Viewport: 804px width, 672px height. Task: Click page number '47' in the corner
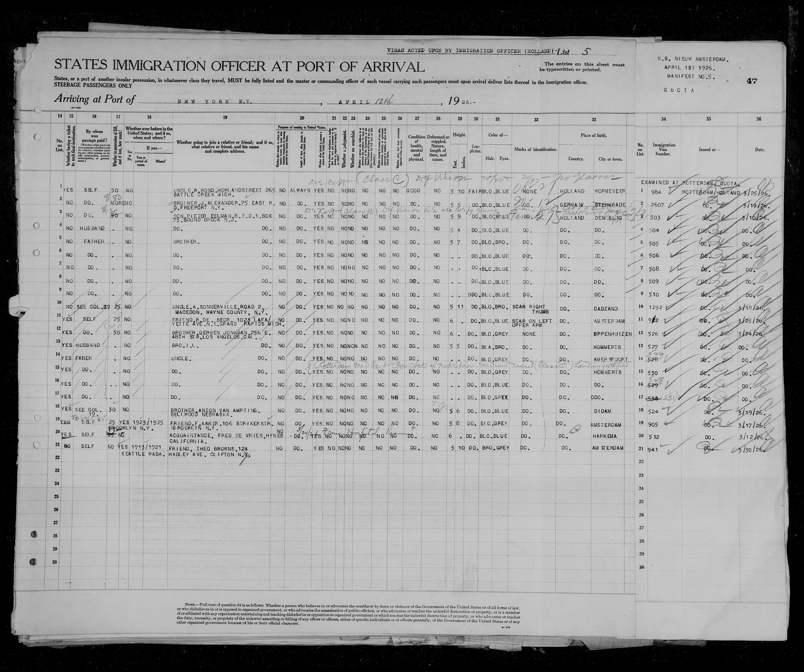tap(752, 81)
